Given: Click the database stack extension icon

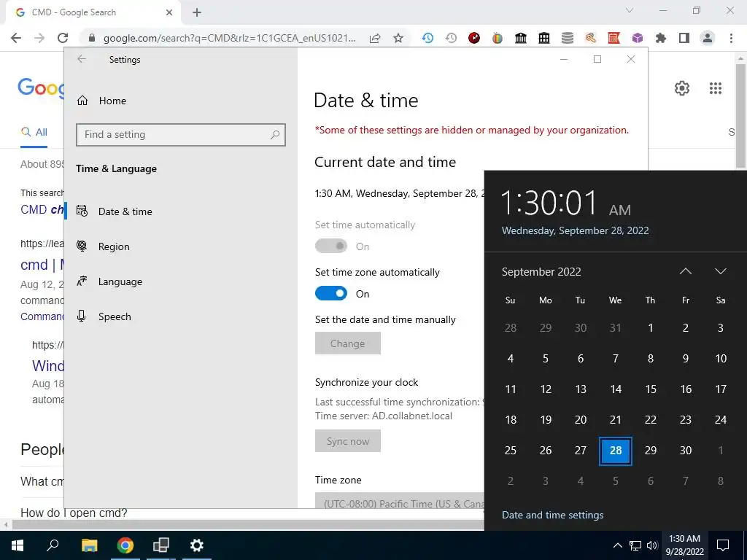Looking at the screenshot, I should coord(568,38).
